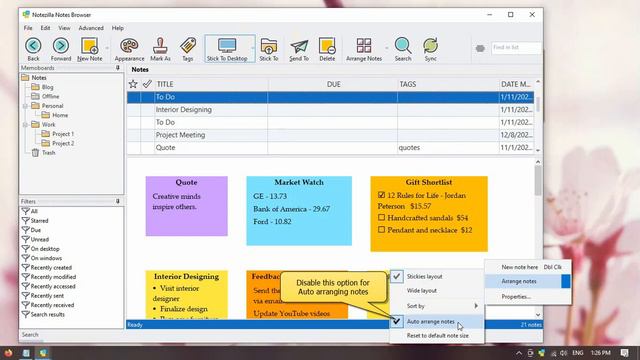
Task: Open the Firefox taskbar icon
Action: point(8,353)
